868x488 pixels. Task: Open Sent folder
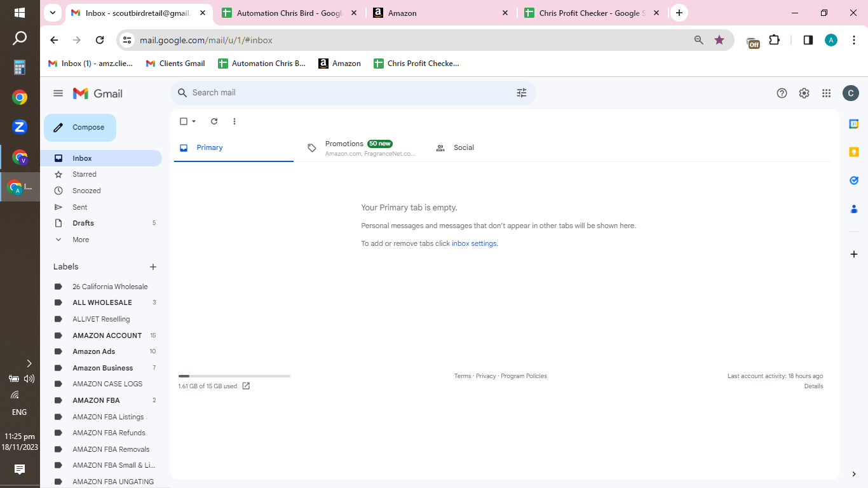click(101, 207)
